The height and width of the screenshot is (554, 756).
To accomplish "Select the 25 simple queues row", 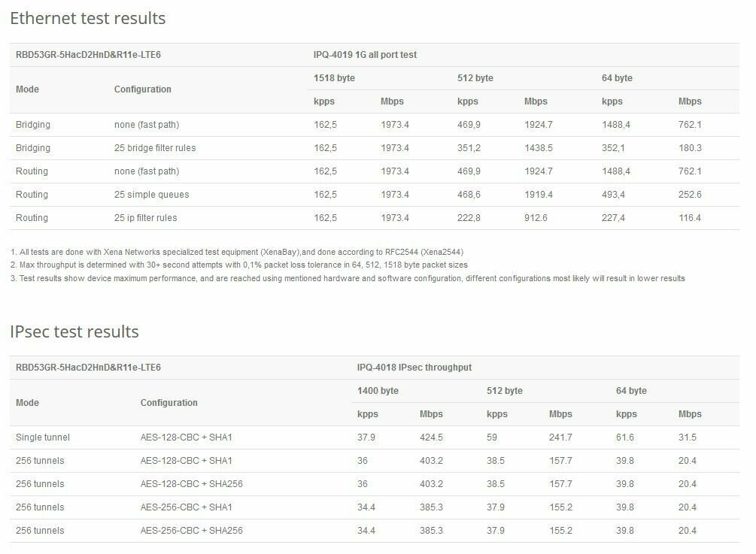I will (x=151, y=195).
